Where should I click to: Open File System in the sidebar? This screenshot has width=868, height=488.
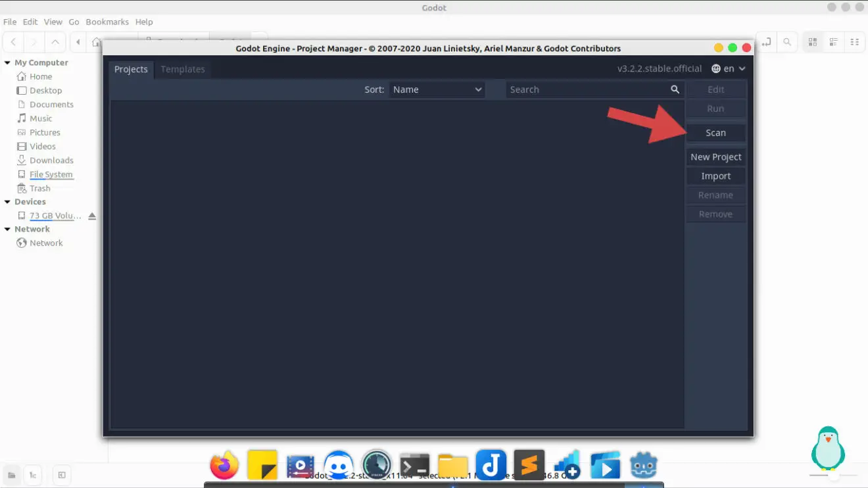(51, 174)
